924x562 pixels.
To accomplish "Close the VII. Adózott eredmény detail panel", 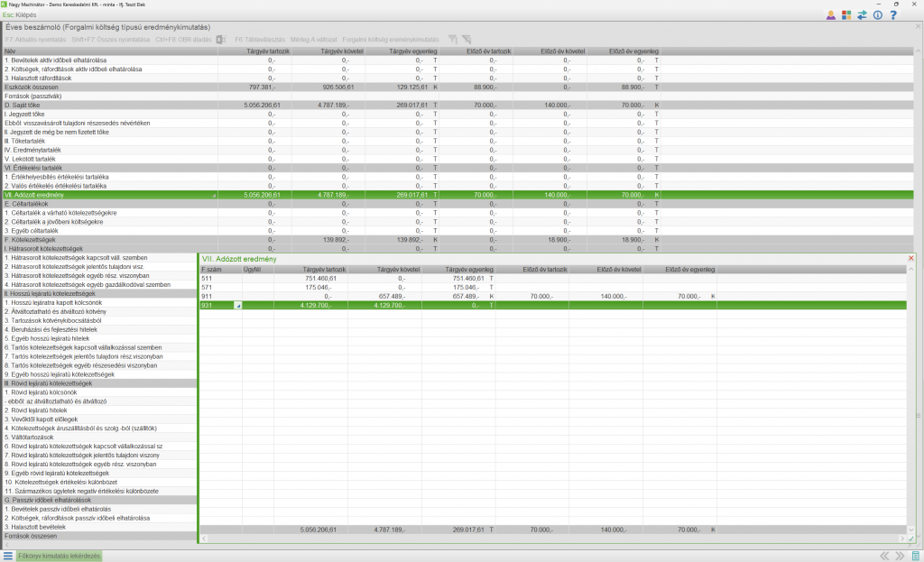I will point(911,259).
